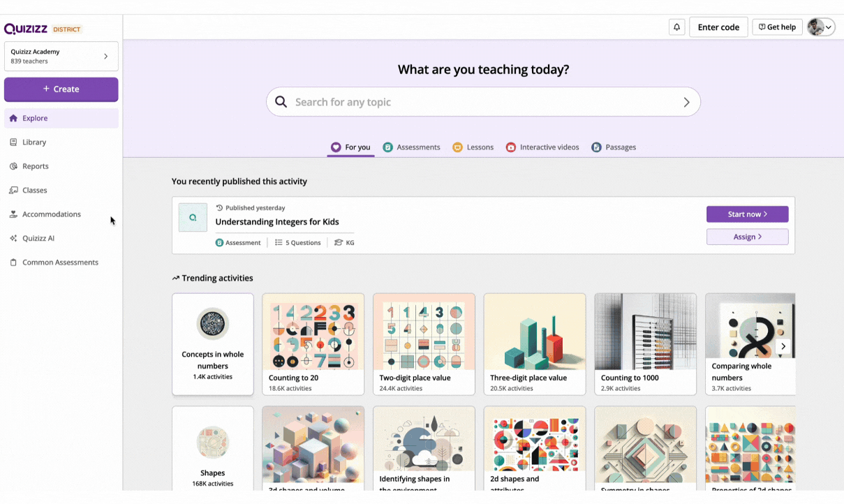This screenshot has width=844, height=504.
Task: Click the Start now button
Action: pyautogui.click(x=747, y=214)
